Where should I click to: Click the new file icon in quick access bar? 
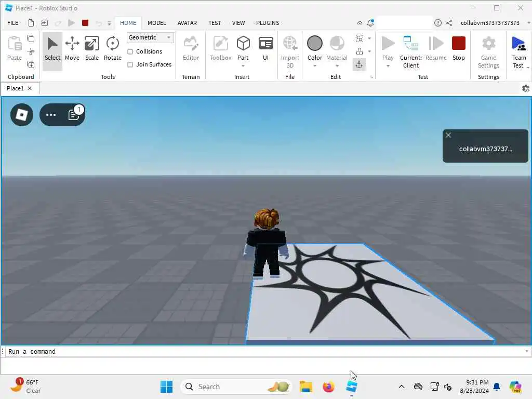pyautogui.click(x=31, y=23)
